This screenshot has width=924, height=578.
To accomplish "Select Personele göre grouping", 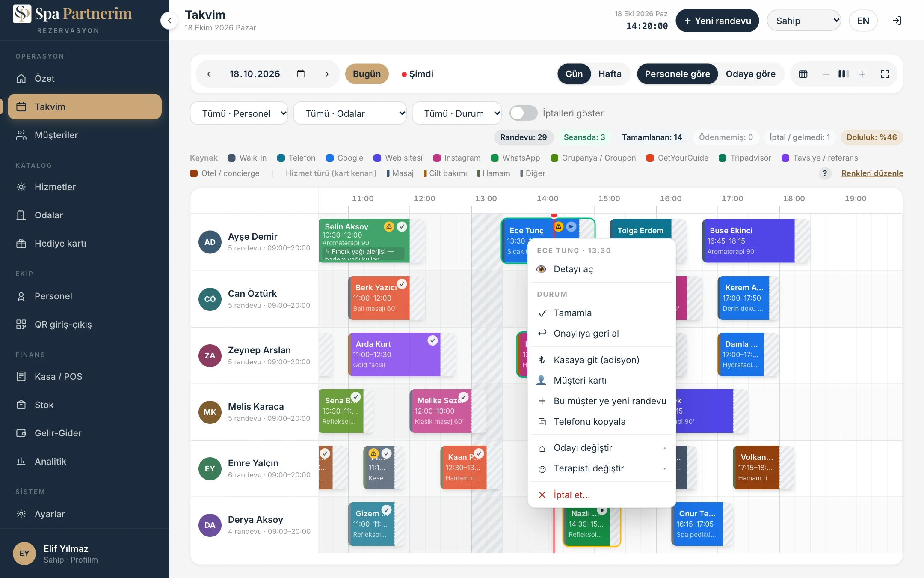I will (677, 74).
